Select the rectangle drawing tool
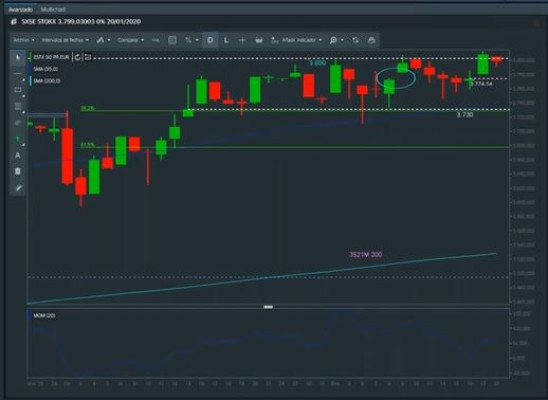 point(18,90)
